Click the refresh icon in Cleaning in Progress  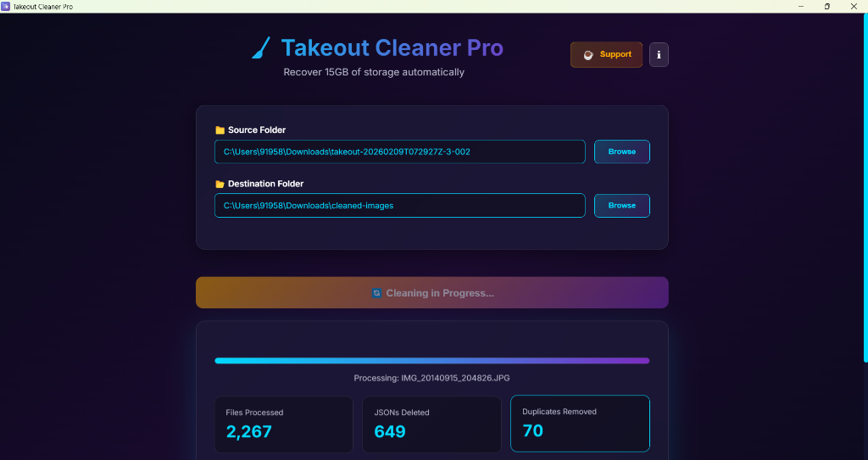click(x=376, y=293)
